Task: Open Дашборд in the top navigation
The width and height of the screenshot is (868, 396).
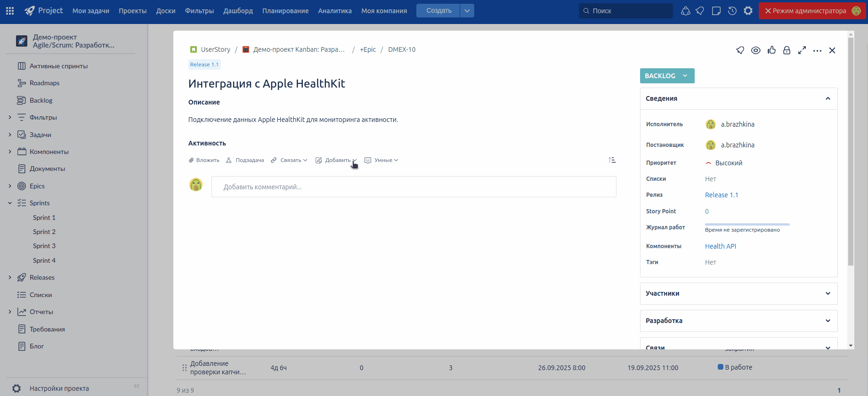Action: [238, 11]
